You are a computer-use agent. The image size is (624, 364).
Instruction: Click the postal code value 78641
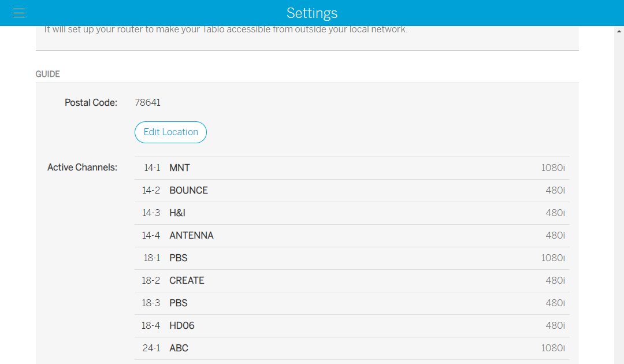[x=147, y=103]
